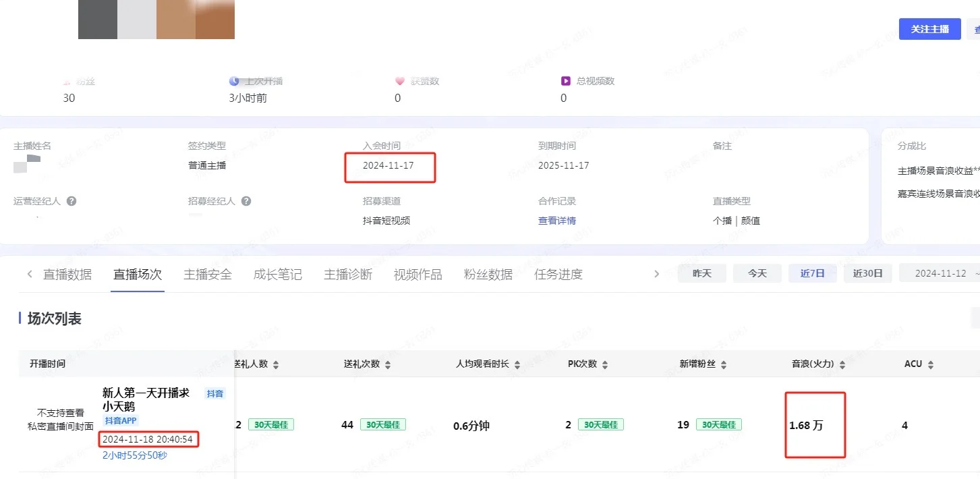The width and height of the screenshot is (980, 479).
Task: Click the 30天最佳 badge in 送礼人数 column
Action: coord(271,425)
